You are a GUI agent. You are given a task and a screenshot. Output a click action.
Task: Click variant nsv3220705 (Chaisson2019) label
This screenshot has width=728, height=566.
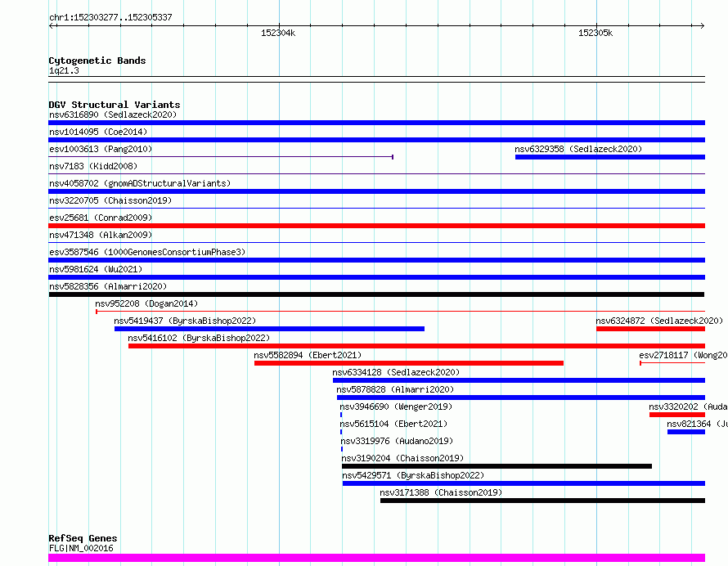click(110, 200)
